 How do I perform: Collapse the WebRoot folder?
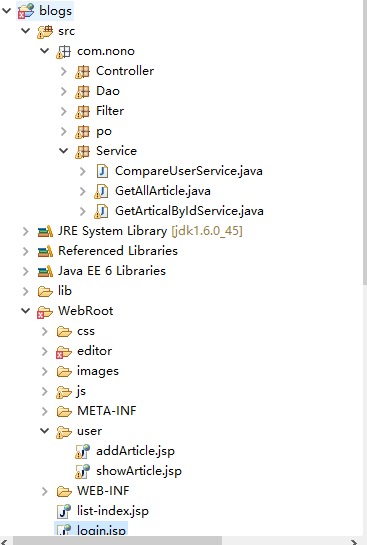click(26, 310)
